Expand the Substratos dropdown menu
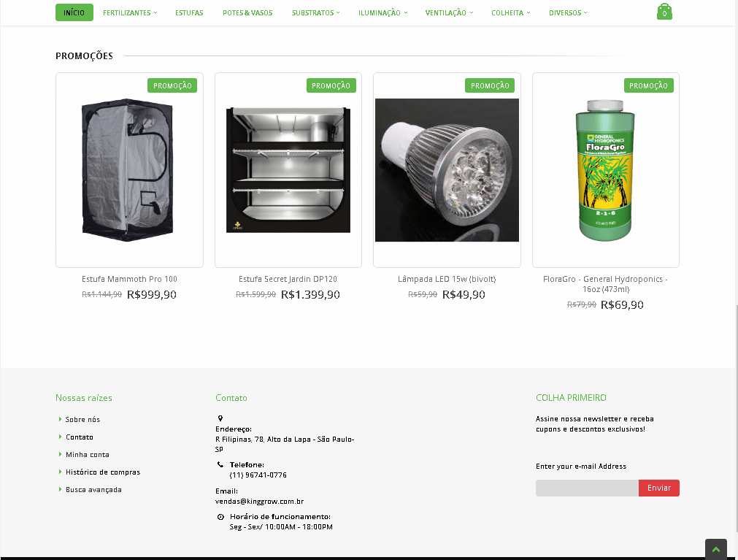Screen dimensions: 738x560 pos(315,12)
